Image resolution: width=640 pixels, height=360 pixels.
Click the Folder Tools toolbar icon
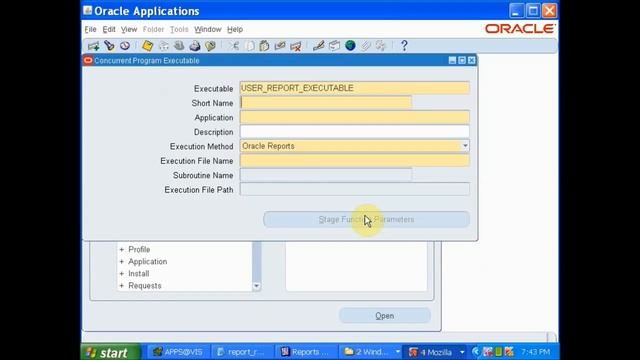tap(381, 46)
